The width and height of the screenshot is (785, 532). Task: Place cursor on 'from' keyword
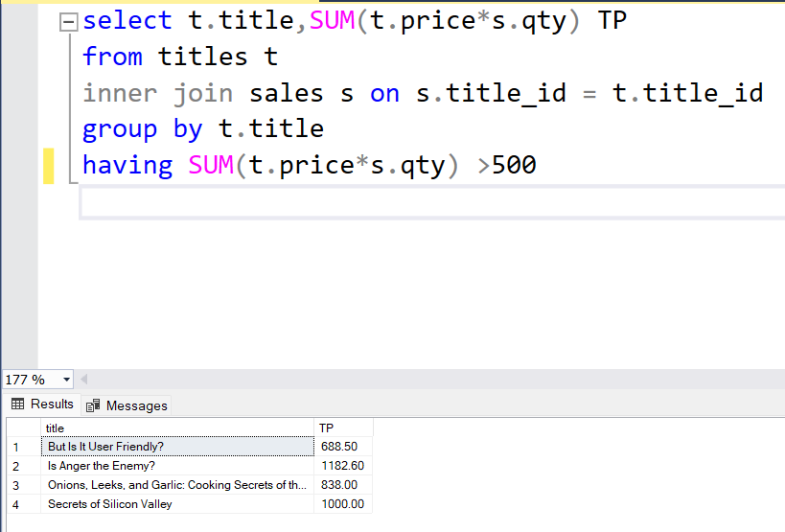(x=113, y=57)
